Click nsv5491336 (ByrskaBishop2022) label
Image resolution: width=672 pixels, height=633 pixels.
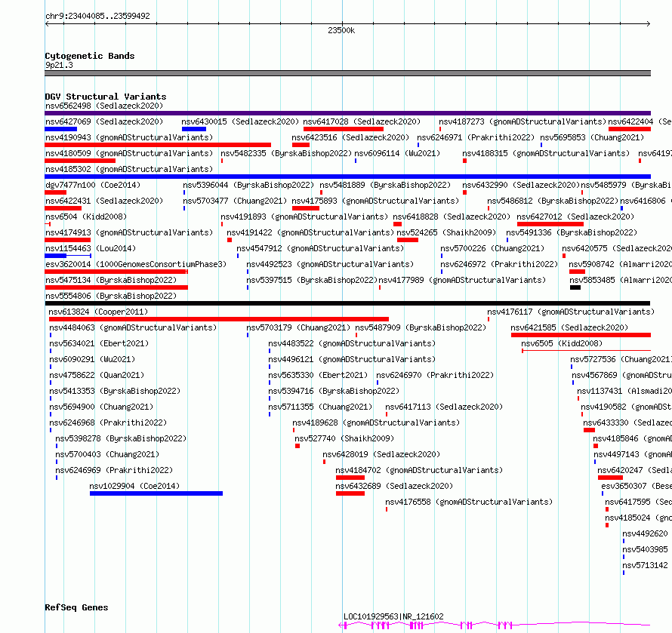(572, 232)
